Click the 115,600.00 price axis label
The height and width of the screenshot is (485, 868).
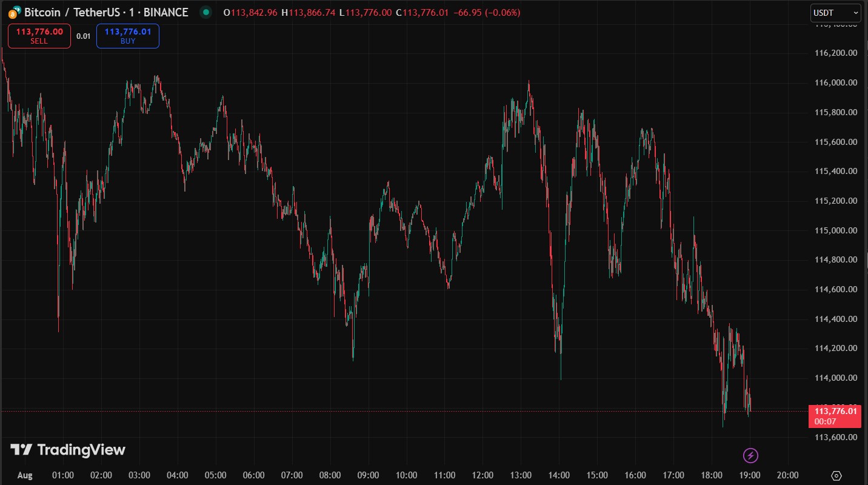tap(836, 142)
